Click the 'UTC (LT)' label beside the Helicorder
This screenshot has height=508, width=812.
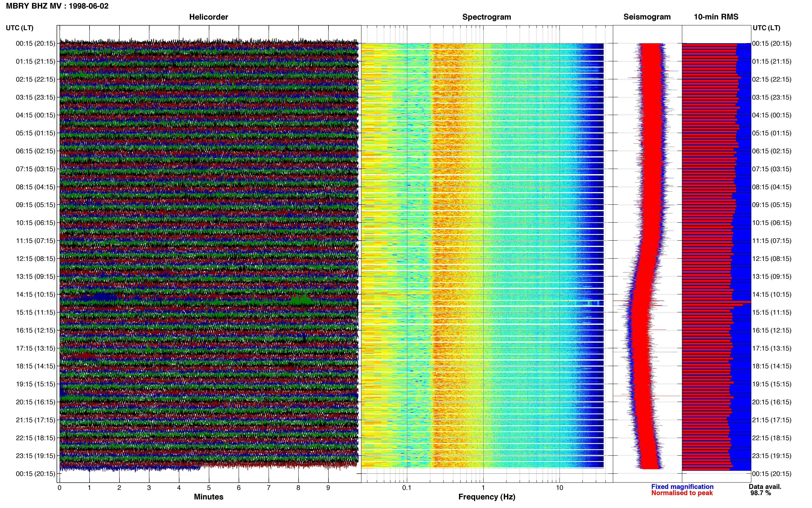coord(20,28)
